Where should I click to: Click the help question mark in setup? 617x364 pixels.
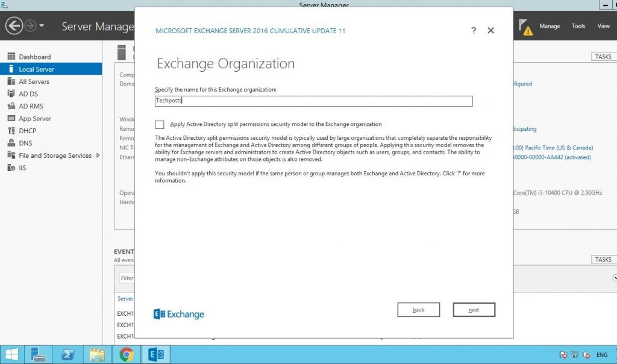(x=474, y=30)
